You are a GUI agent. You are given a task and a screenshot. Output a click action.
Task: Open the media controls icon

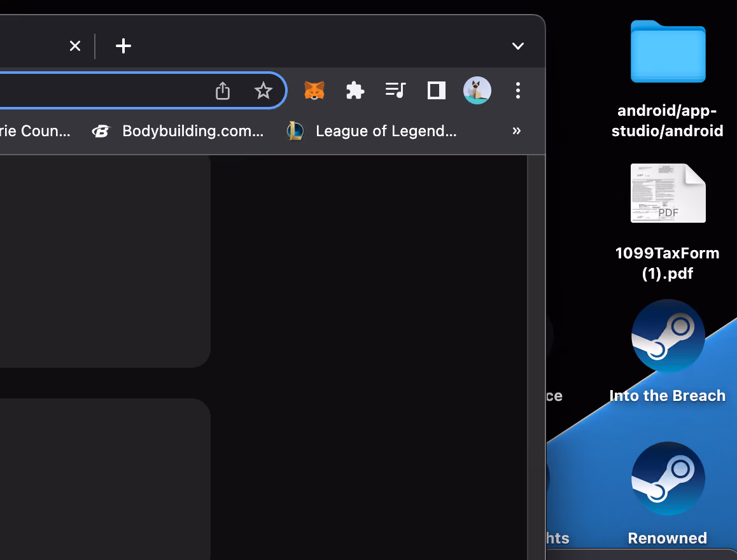(395, 90)
